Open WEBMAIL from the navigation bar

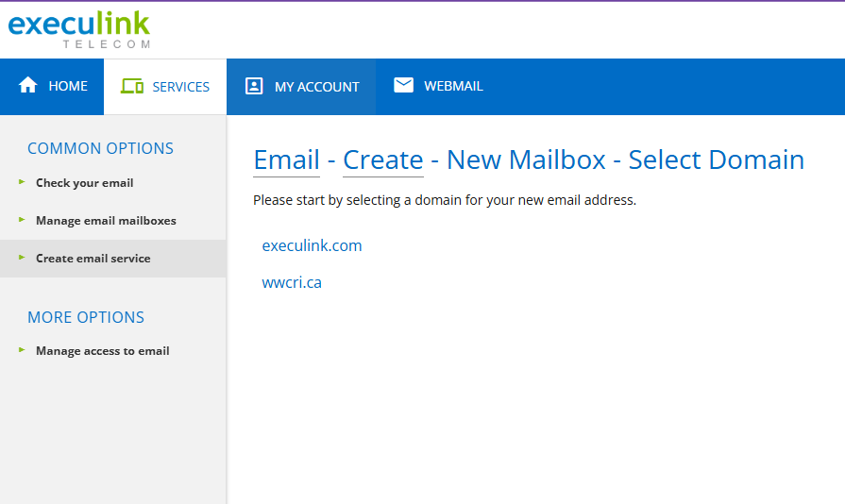[x=438, y=87]
